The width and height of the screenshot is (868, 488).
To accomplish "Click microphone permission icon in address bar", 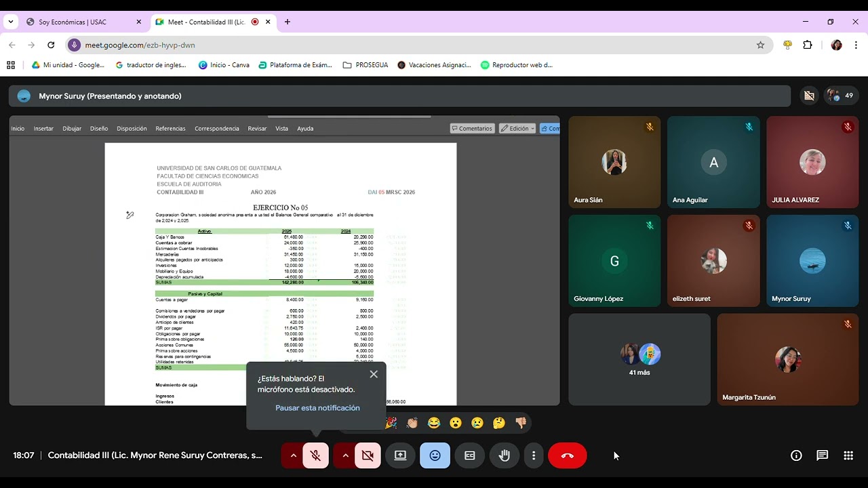I will 74,45.
